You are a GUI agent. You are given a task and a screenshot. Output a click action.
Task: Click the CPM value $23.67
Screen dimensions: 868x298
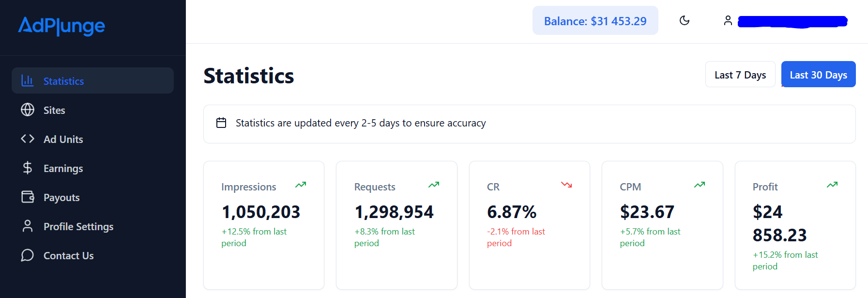tap(647, 212)
